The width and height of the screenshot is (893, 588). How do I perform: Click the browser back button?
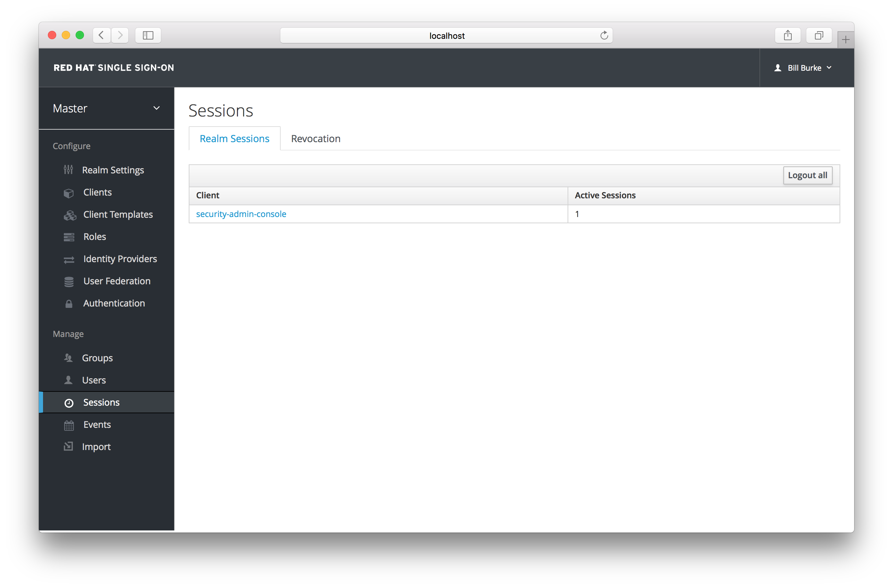click(x=102, y=35)
